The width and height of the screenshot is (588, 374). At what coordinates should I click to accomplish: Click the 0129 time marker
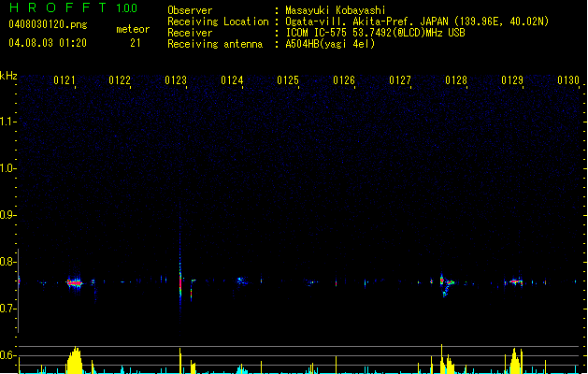[x=512, y=80]
